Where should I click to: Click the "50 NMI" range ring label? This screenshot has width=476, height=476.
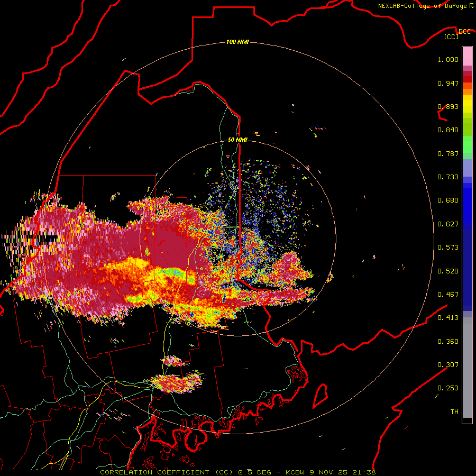coord(237,140)
